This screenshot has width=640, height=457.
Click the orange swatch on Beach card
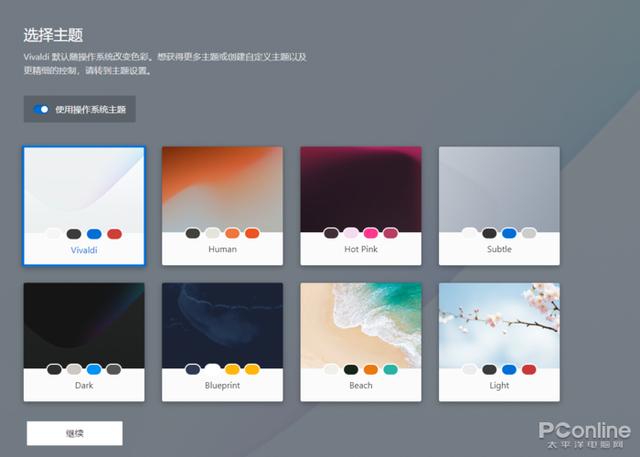[x=371, y=369]
